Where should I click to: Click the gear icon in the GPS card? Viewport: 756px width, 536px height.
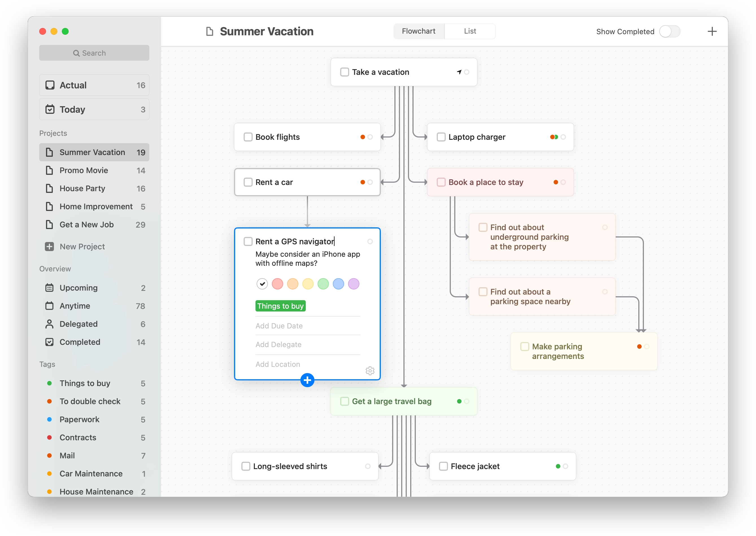(x=370, y=371)
